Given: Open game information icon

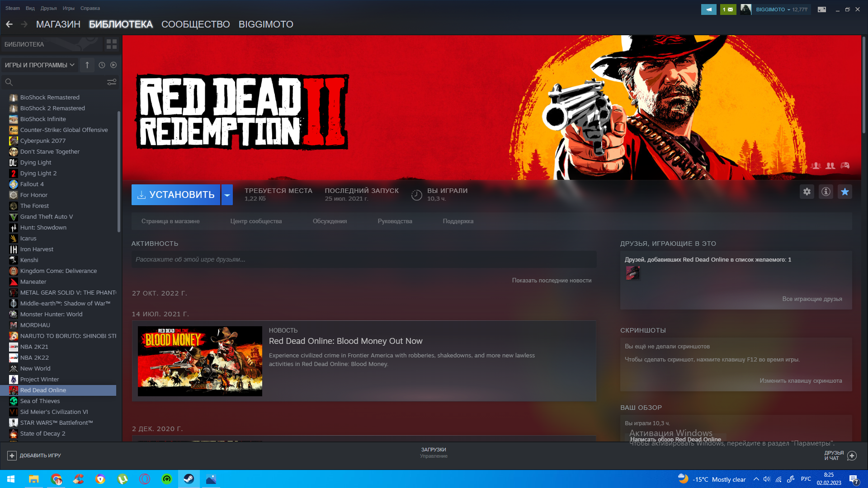Looking at the screenshot, I should pos(826,192).
